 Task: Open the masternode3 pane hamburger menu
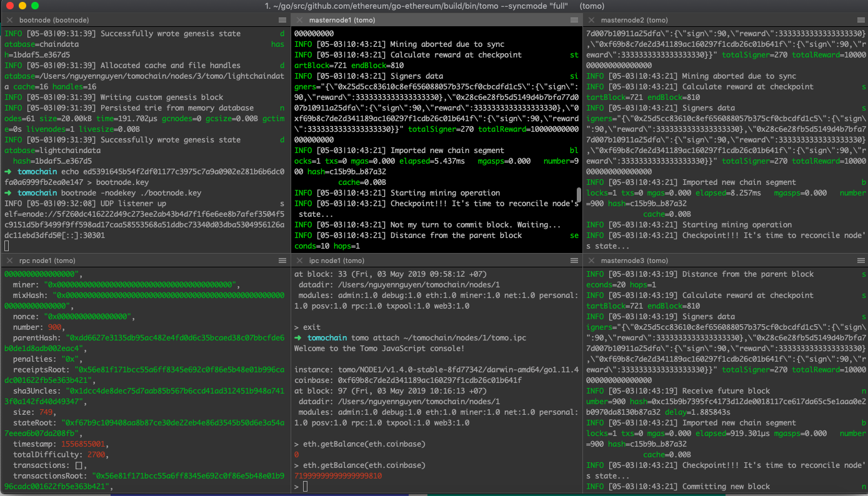click(861, 260)
